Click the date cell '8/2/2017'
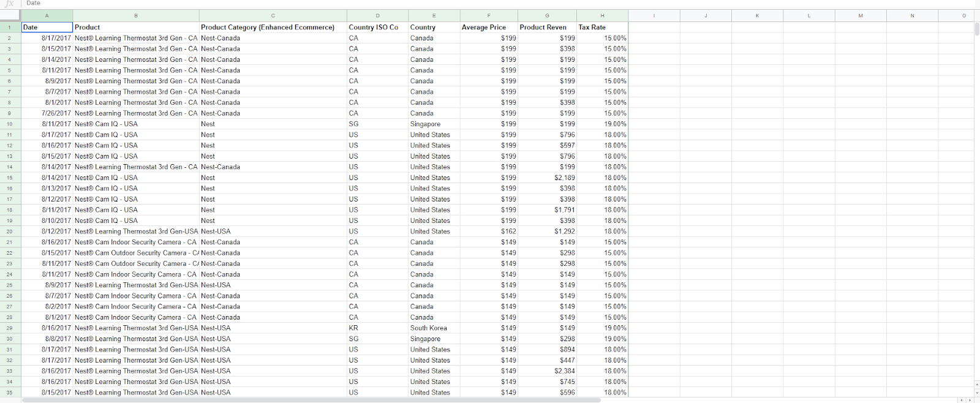The width and height of the screenshot is (980, 403). coord(47,307)
